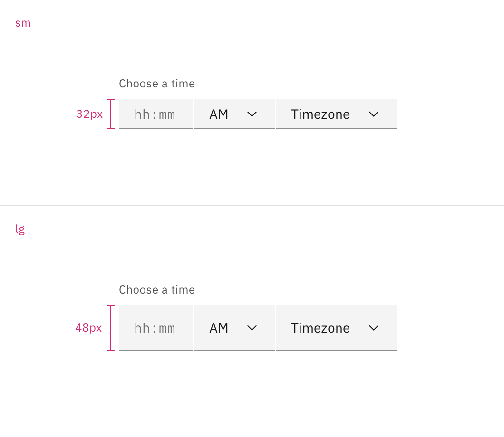
Task: Click the AM dropdown chevron in small variant
Action: [x=252, y=114]
